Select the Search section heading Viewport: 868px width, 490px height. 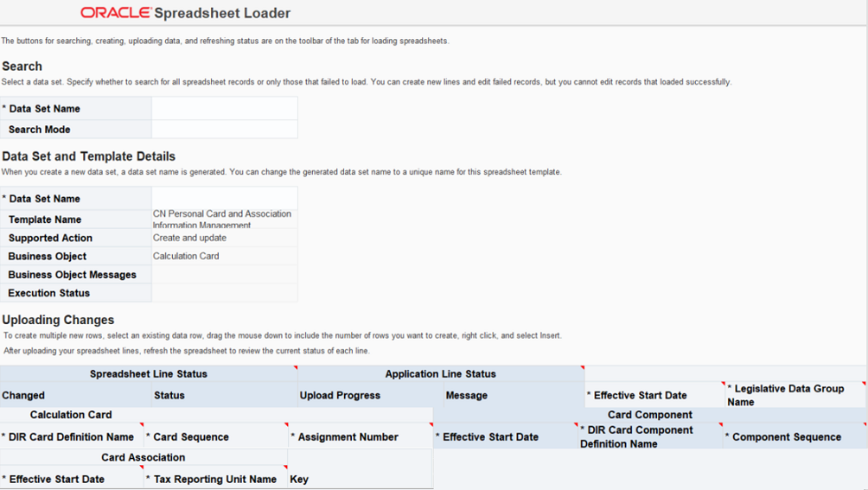(x=22, y=67)
